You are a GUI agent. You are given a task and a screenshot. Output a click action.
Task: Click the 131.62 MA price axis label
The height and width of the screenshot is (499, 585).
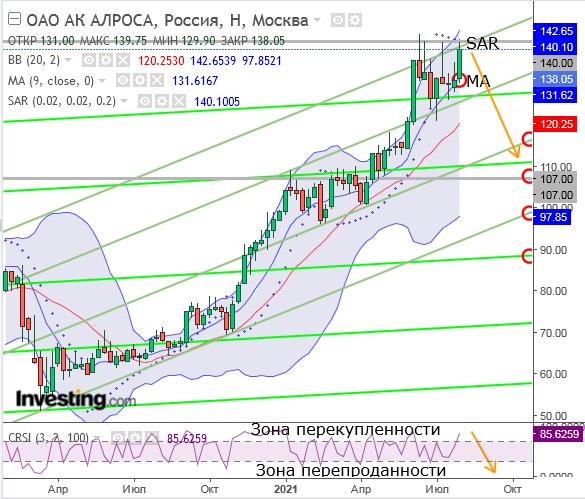[x=556, y=95]
